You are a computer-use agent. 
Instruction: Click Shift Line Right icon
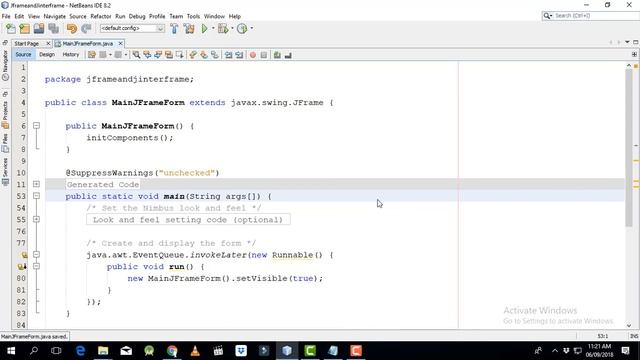239,55
